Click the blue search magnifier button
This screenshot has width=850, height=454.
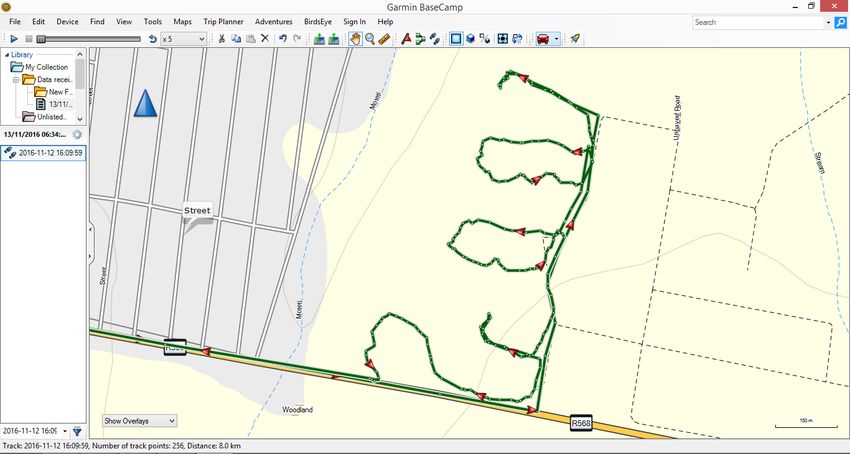point(840,22)
